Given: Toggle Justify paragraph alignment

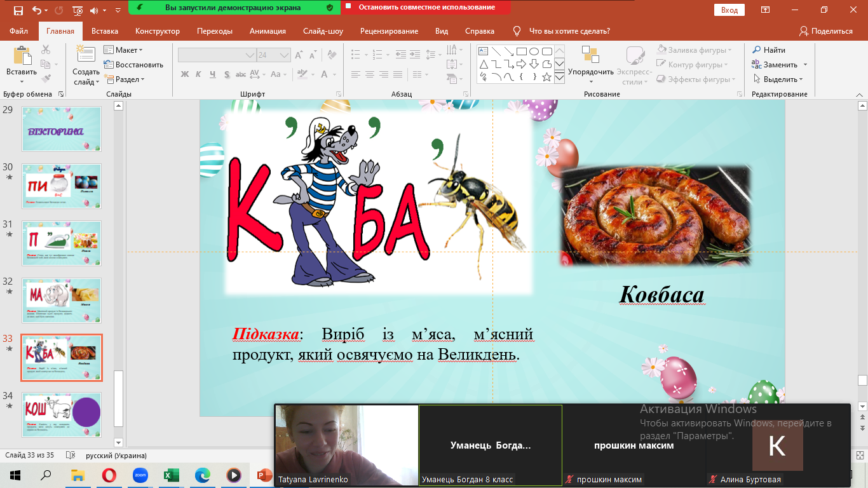Looking at the screenshot, I should pyautogui.click(x=399, y=74).
